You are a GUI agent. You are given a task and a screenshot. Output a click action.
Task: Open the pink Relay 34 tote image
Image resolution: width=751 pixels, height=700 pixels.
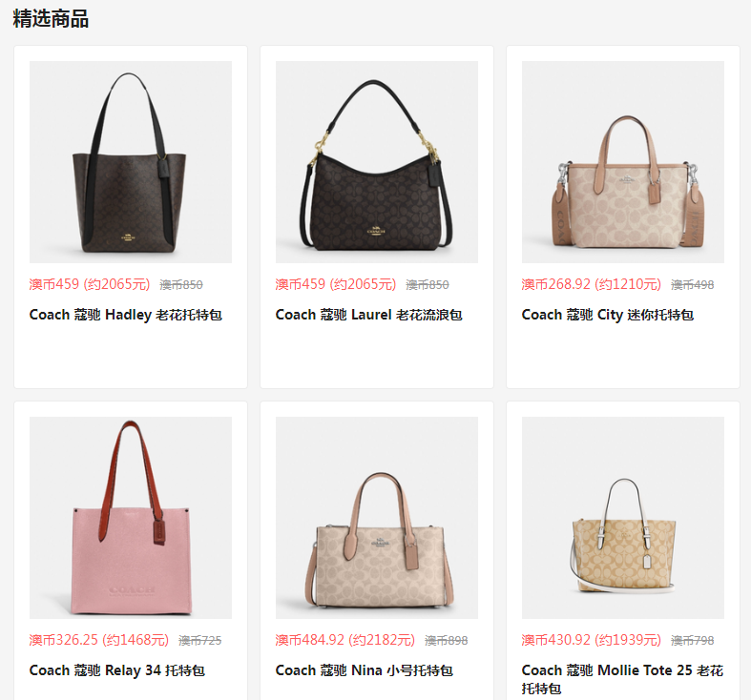[131, 518]
